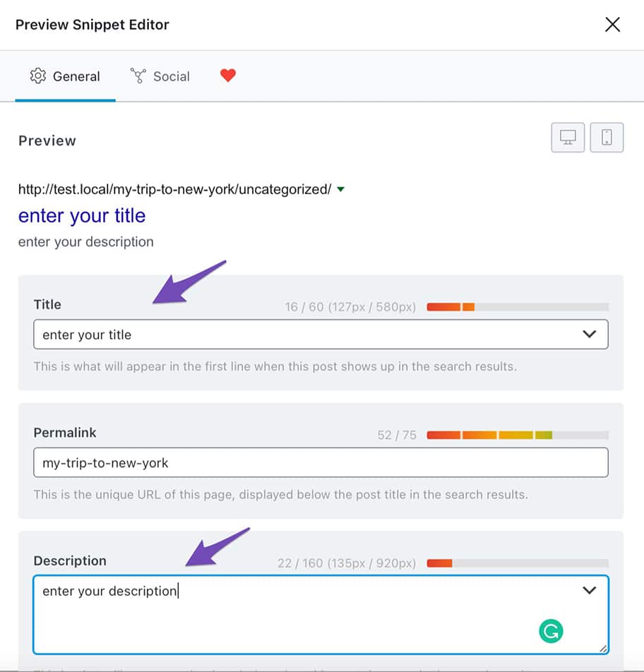
Task: Click the green Grammarly icon
Action: coord(551,630)
